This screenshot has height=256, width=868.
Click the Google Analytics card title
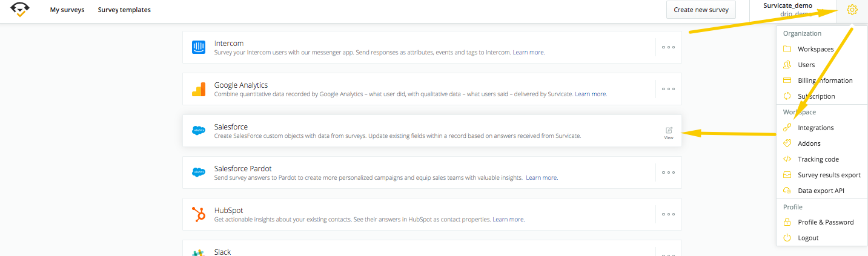pyautogui.click(x=241, y=85)
